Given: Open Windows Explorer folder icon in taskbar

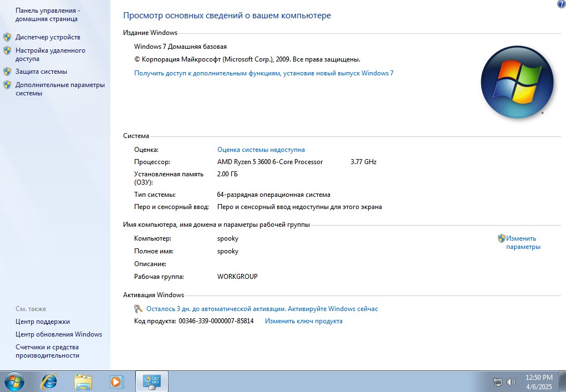Looking at the screenshot, I should pyautogui.click(x=83, y=382).
